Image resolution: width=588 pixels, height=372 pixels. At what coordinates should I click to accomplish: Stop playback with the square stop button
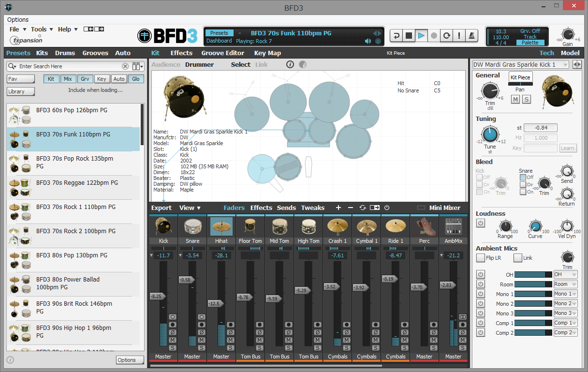(409, 35)
